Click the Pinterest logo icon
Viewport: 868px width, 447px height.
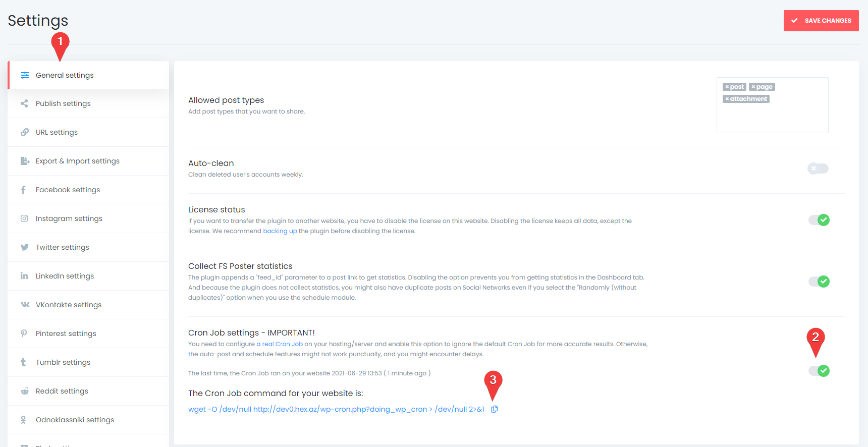pyautogui.click(x=24, y=333)
